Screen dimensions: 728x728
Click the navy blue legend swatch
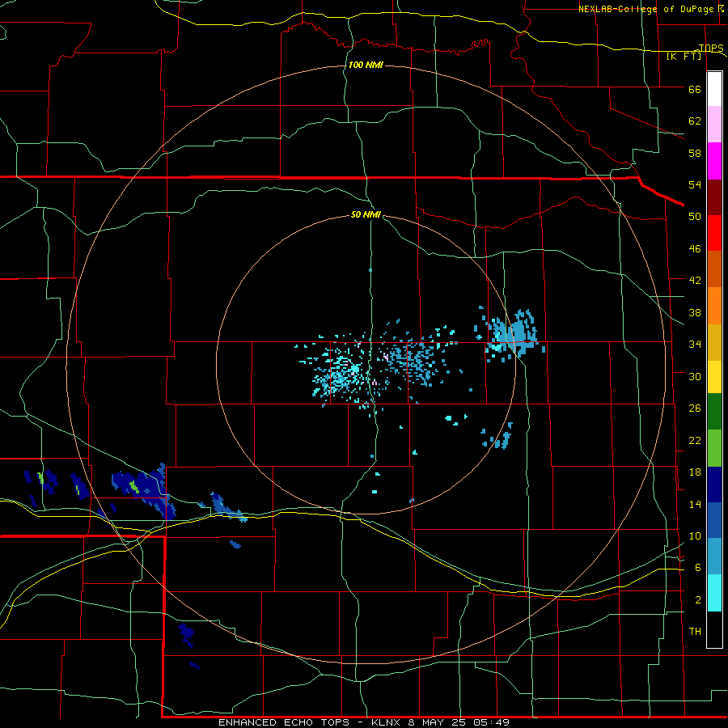coord(714,485)
